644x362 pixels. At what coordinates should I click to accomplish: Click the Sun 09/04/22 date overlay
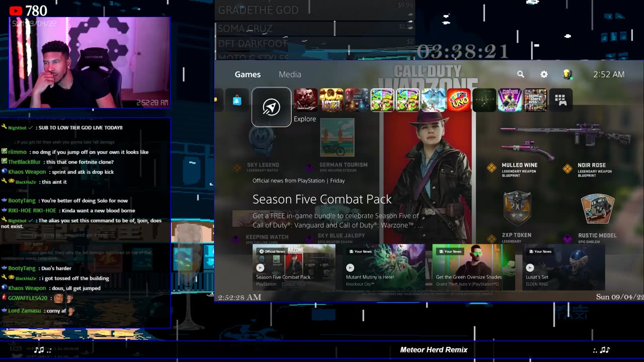(619, 297)
